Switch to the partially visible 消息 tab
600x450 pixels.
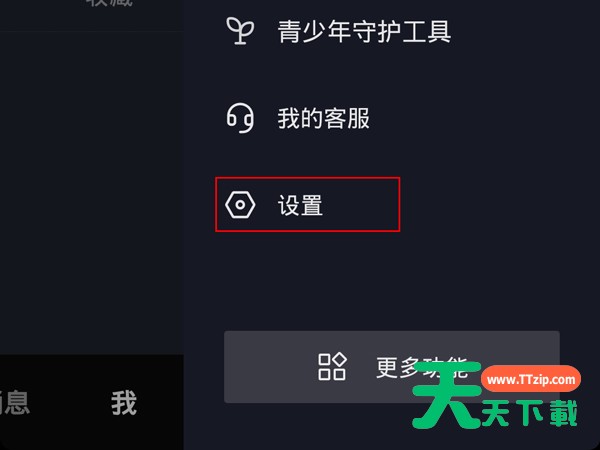click(15, 403)
